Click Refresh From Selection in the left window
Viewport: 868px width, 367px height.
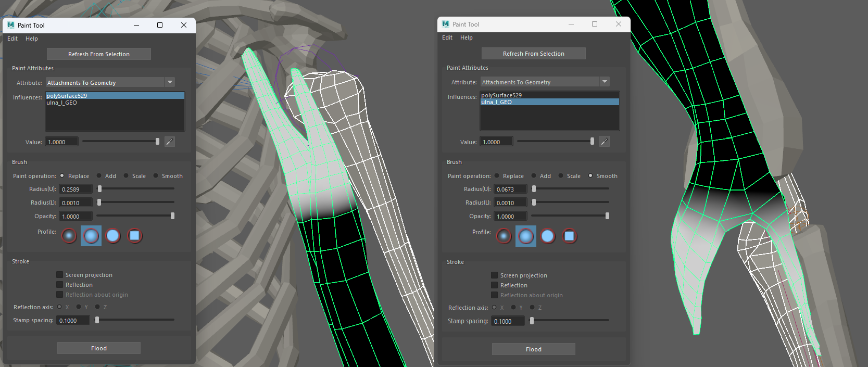(99, 54)
